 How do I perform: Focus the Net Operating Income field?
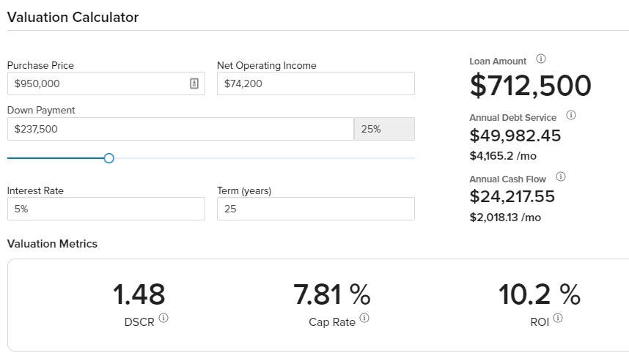(x=315, y=83)
